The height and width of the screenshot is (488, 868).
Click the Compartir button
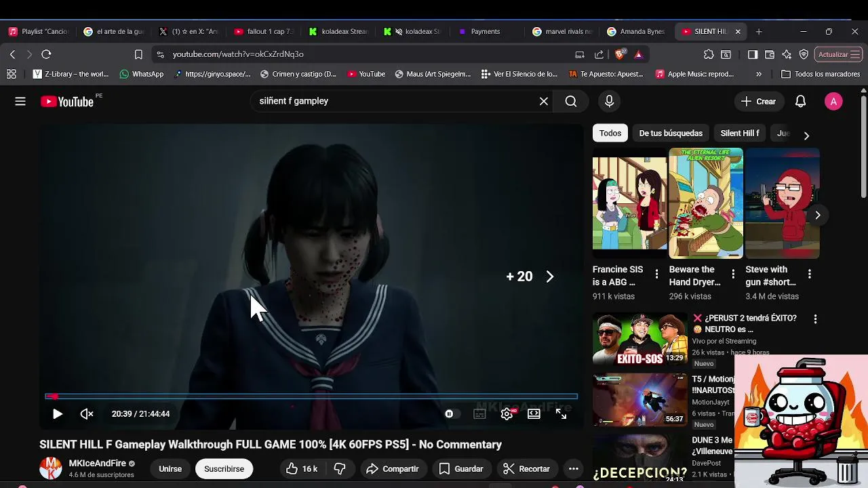pos(392,469)
